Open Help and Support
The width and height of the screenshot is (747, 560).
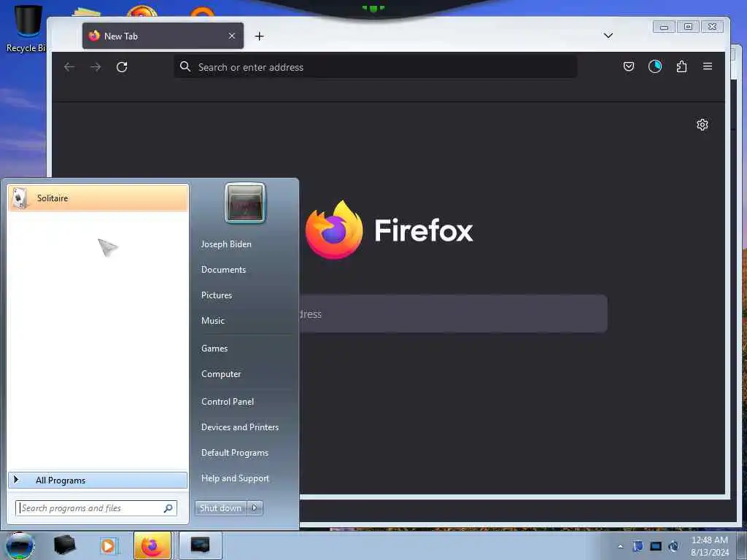[x=236, y=478]
